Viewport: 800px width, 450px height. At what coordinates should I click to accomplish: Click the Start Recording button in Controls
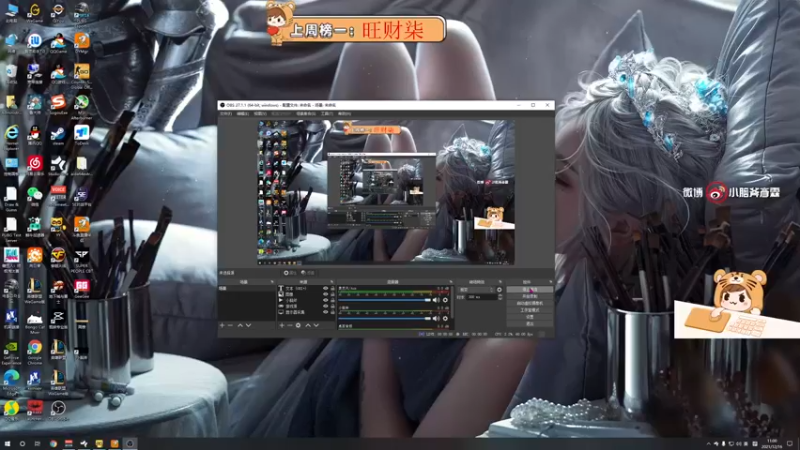(530, 296)
